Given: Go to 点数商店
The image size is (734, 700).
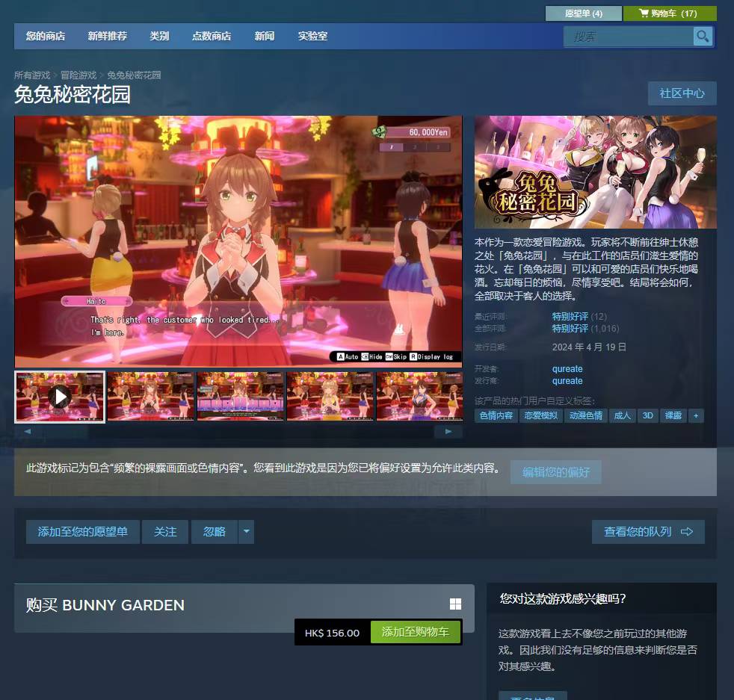Looking at the screenshot, I should 212,36.
